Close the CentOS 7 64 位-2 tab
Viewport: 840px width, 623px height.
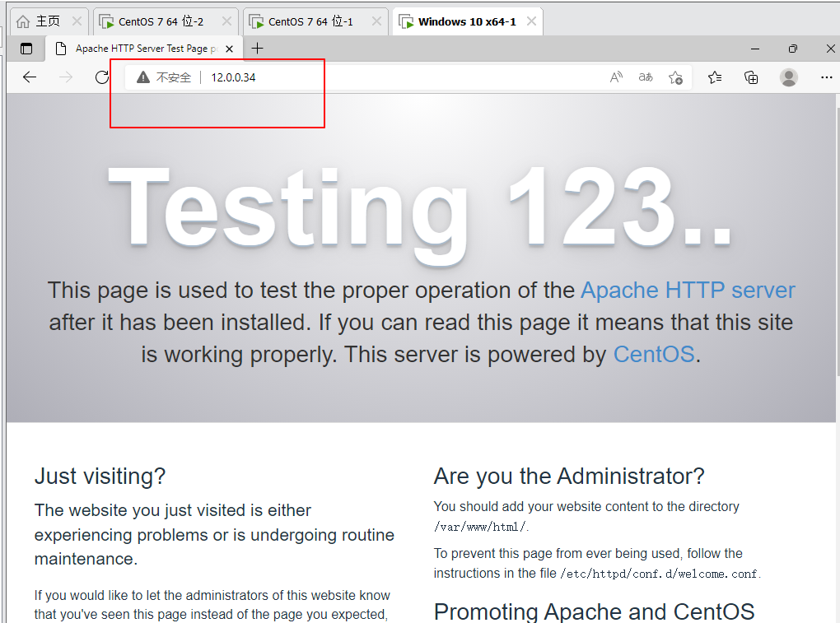pyautogui.click(x=226, y=21)
